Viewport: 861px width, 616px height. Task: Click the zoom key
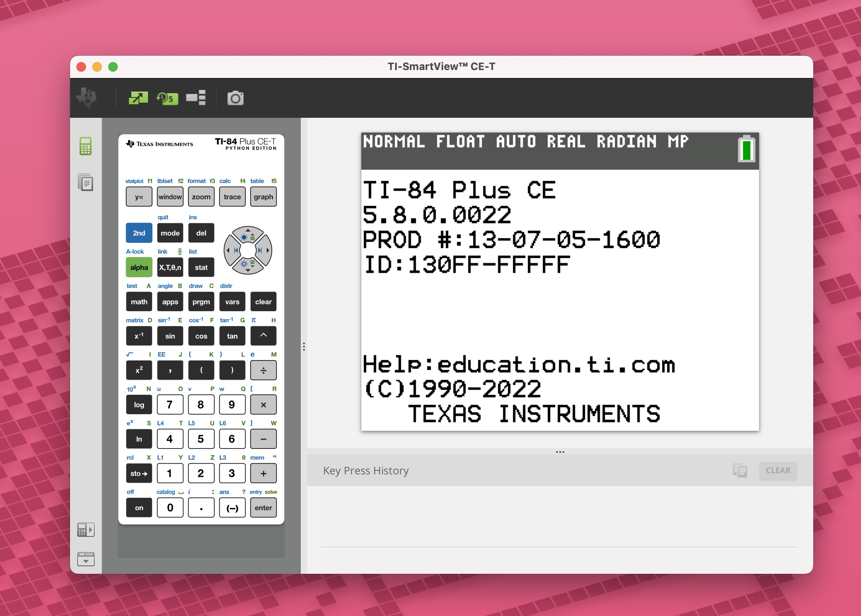[x=201, y=197]
